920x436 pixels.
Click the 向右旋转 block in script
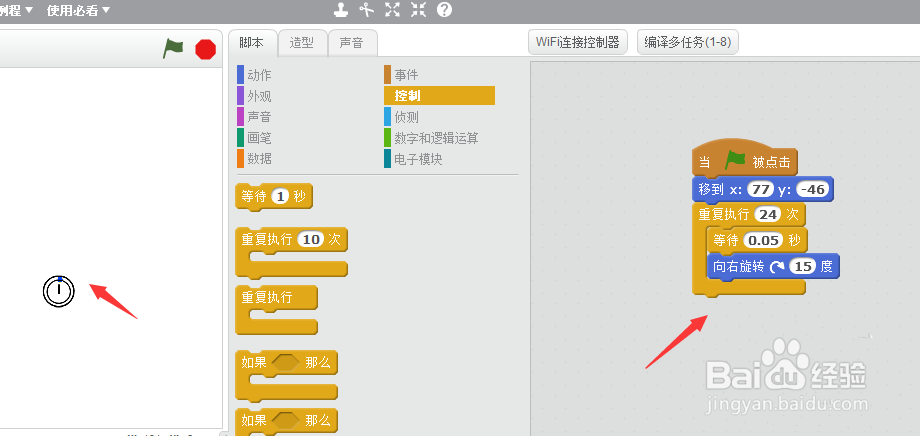coord(773,266)
